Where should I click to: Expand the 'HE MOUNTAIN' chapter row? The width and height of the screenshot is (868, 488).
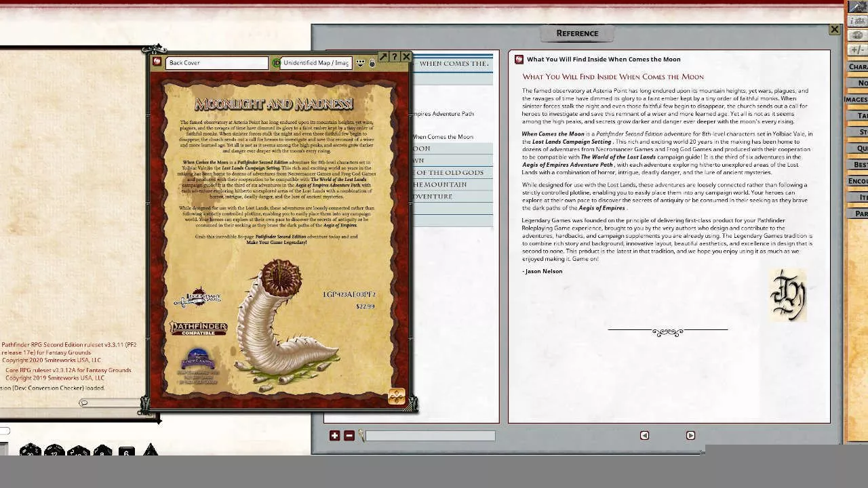pos(452,184)
